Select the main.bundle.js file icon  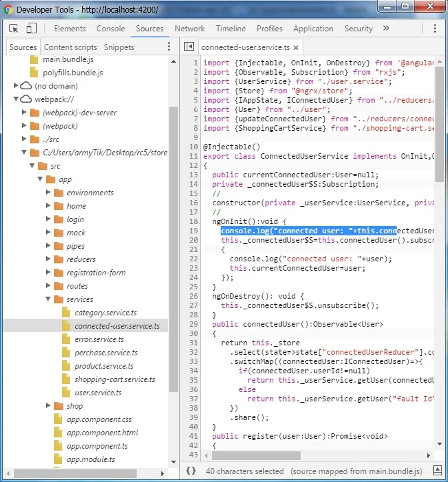(34, 59)
